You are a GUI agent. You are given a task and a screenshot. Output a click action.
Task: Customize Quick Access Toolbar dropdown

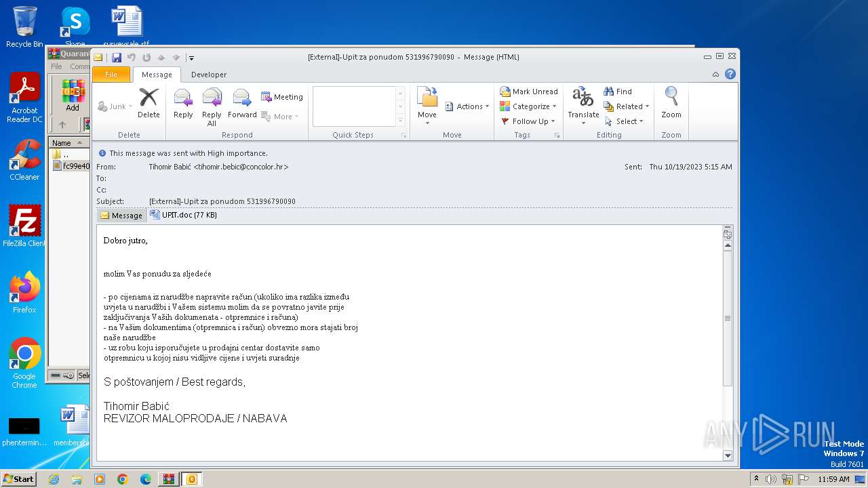tap(192, 58)
